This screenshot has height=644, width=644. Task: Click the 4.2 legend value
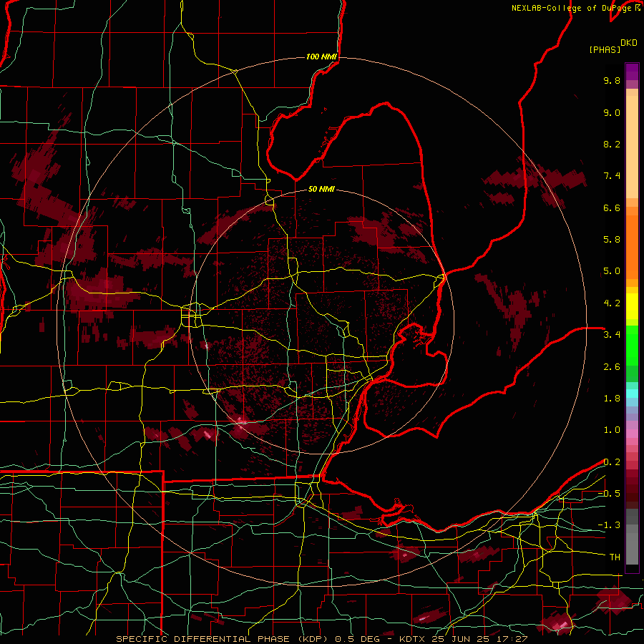pyautogui.click(x=612, y=303)
